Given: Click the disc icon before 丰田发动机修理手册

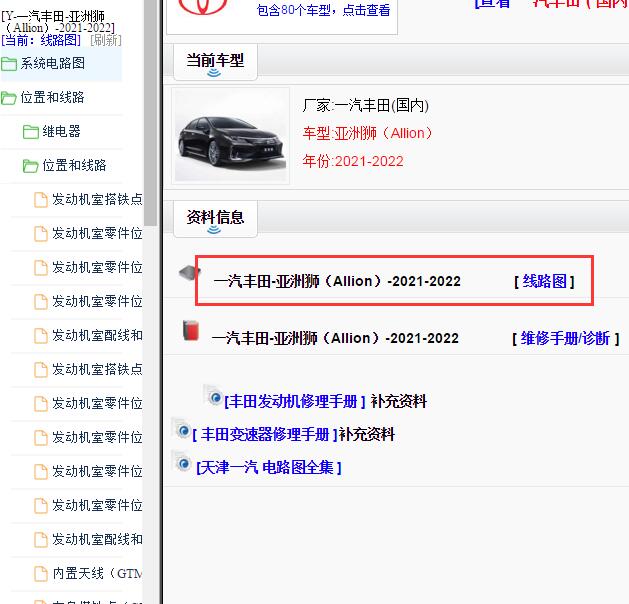Looking at the screenshot, I should pos(213,396).
